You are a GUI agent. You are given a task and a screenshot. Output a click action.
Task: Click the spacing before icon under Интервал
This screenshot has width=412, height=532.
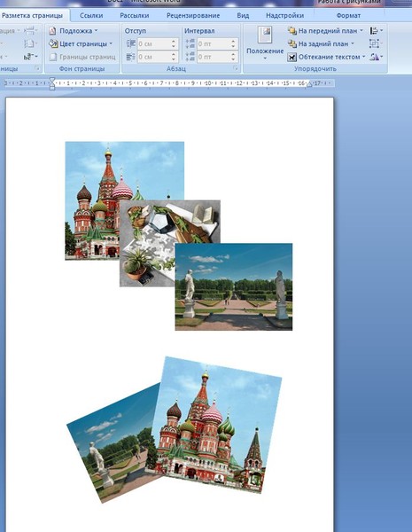[190, 43]
